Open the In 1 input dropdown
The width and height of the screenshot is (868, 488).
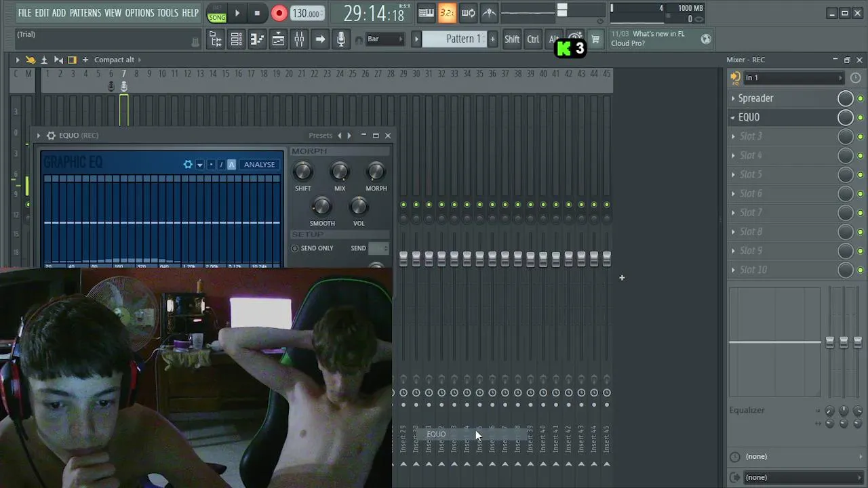pyautogui.click(x=793, y=78)
